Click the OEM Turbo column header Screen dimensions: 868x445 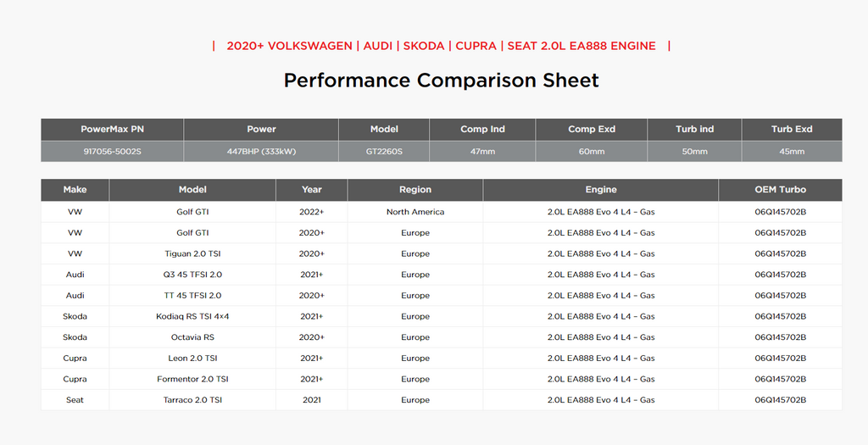pos(780,190)
